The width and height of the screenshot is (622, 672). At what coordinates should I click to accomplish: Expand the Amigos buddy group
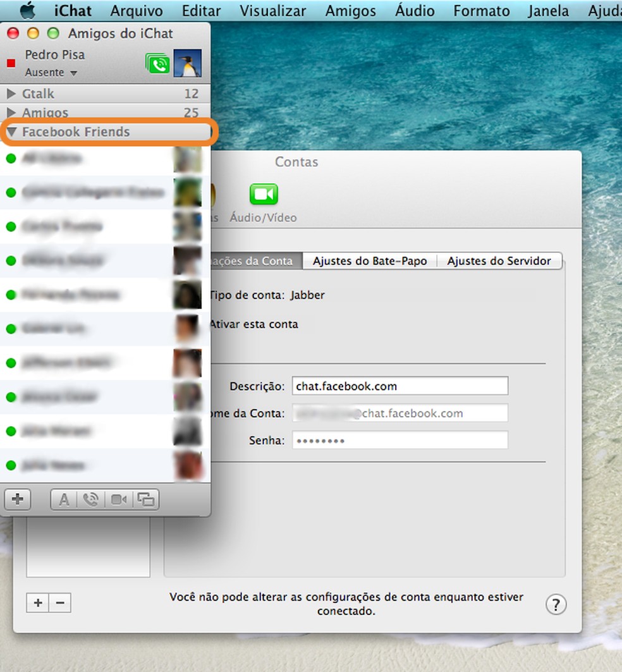[x=11, y=113]
